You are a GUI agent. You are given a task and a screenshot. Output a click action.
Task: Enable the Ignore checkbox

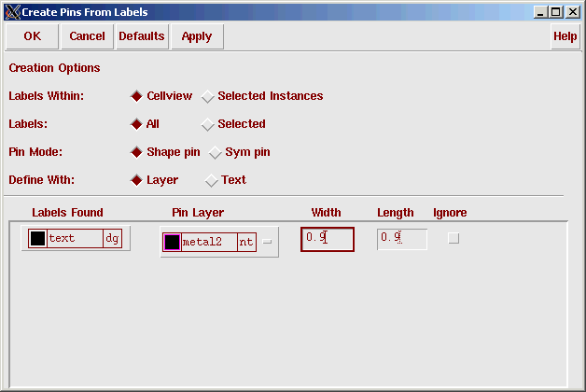[x=453, y=239]
